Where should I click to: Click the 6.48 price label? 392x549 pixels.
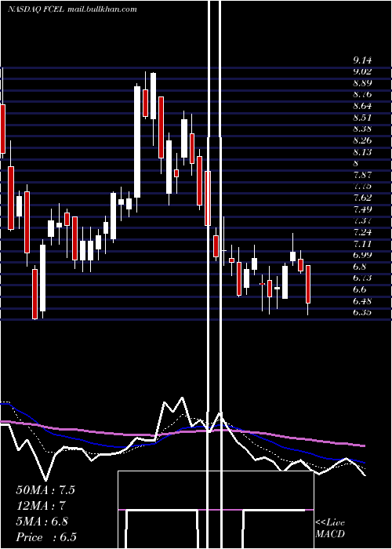click(x=362, y=300)
